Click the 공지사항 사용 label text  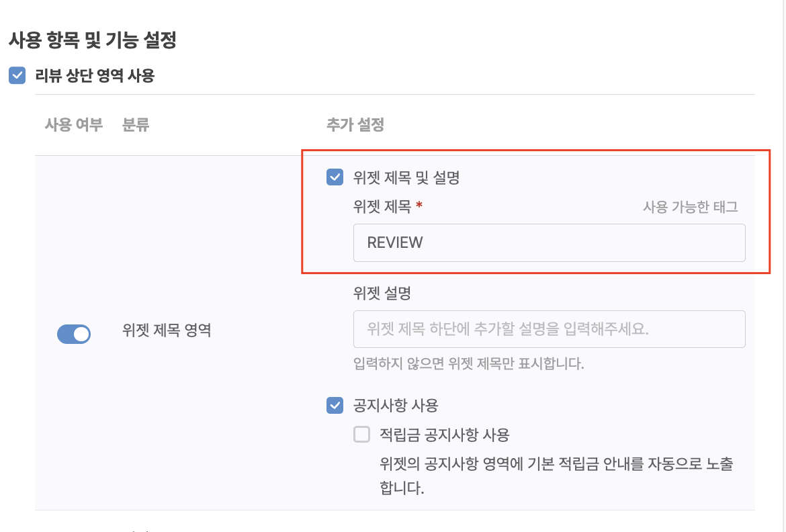click(395, 405)
